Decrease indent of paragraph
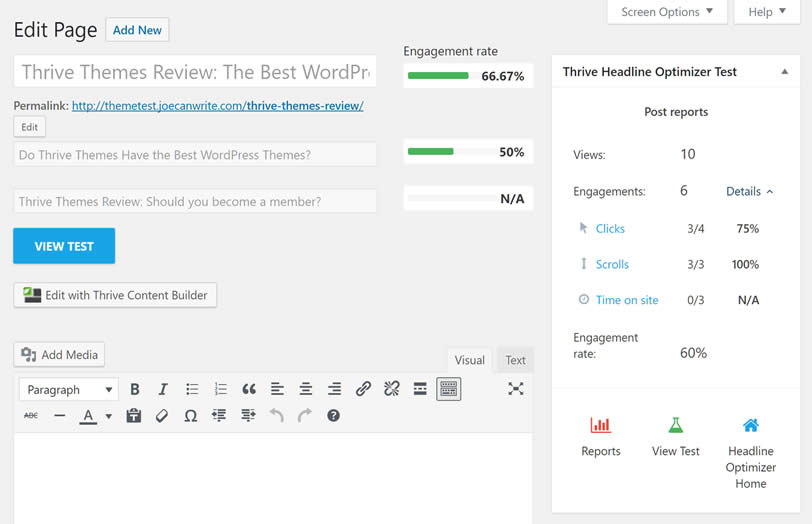Screen dimensions: 812x524 [x=219, y=415]
